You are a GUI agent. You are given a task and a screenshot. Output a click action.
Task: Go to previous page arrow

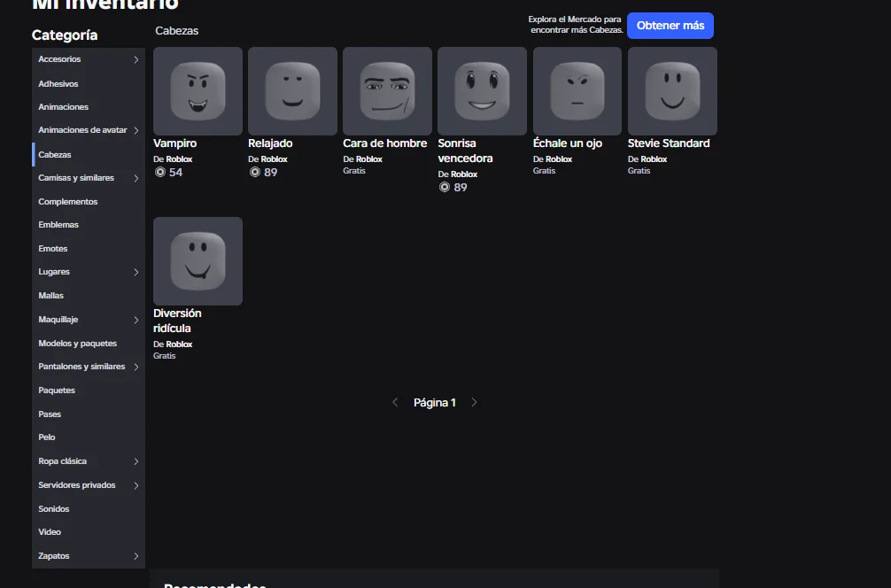[x=395, y=402]
